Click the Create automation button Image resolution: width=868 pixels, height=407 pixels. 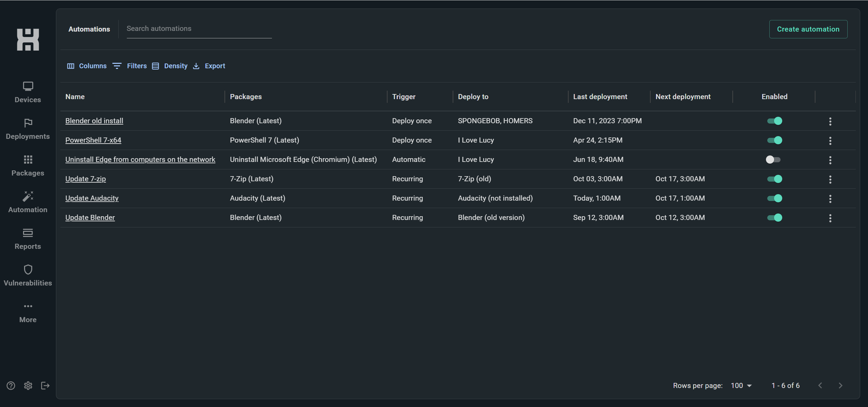pyautogui.click(x=808, y=29)
